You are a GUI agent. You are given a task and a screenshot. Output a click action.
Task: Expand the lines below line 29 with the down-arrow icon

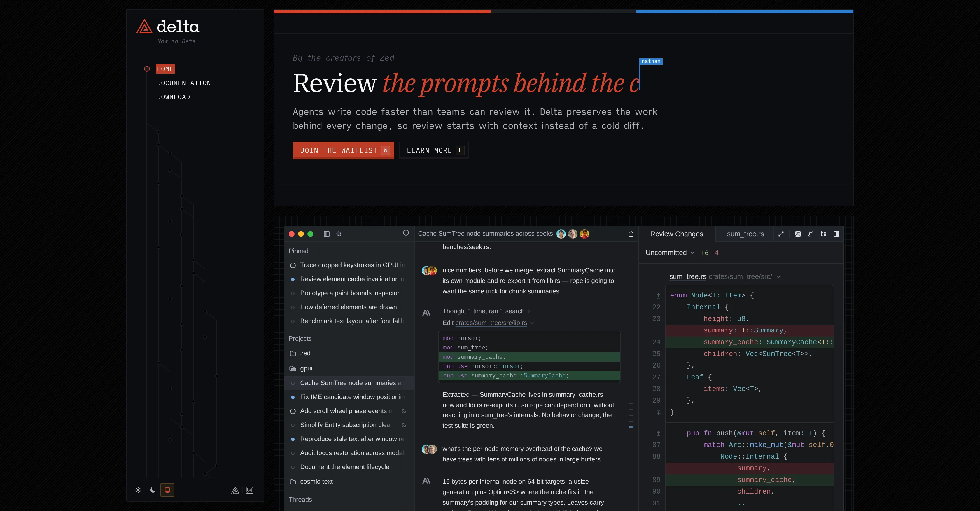click(659, 412)
